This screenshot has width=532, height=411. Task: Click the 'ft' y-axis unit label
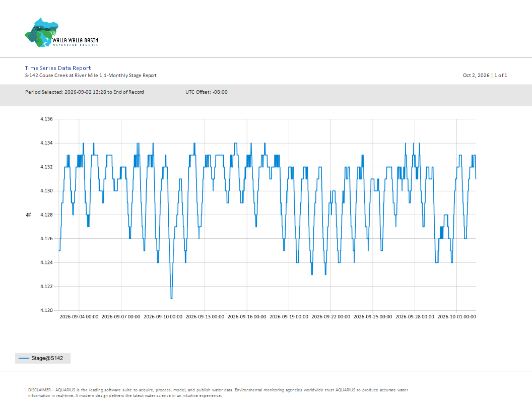pos(29,215)
